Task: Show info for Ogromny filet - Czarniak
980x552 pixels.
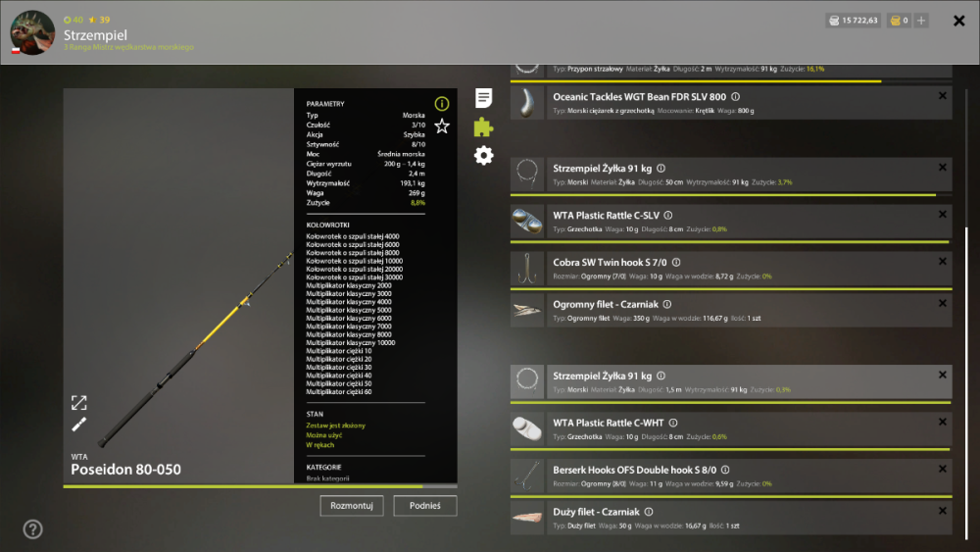Action: click(666, 305)
